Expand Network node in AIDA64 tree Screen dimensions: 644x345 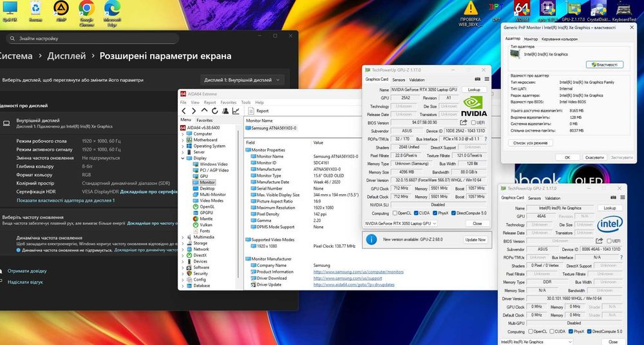pyautogui.click(x=183, y=249)
